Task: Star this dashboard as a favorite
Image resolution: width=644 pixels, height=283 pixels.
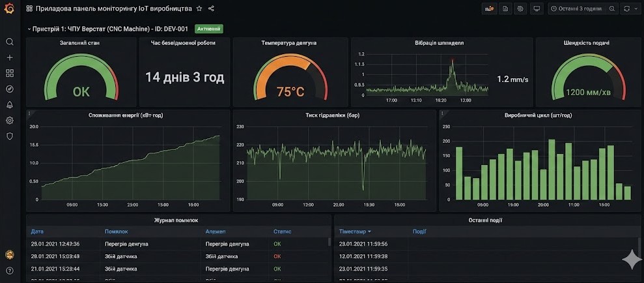Action: point(199,8)
